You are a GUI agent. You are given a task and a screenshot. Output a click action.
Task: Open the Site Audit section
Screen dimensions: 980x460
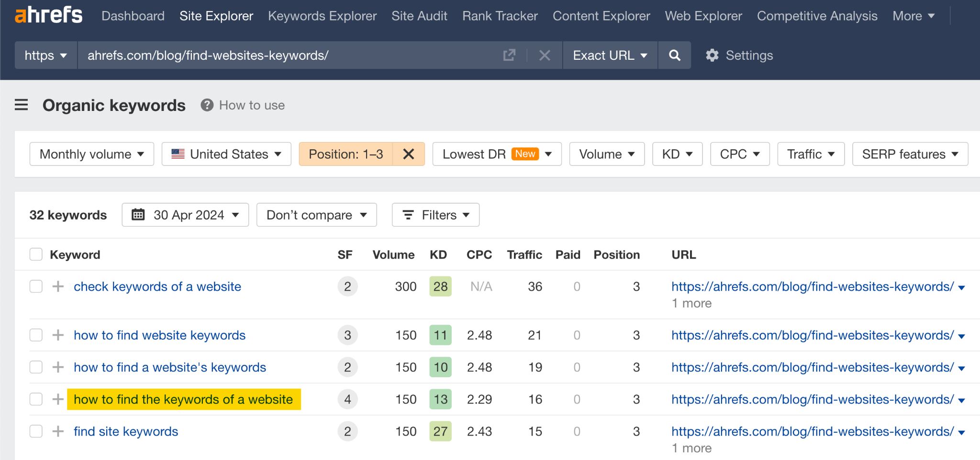click(419, 16)
